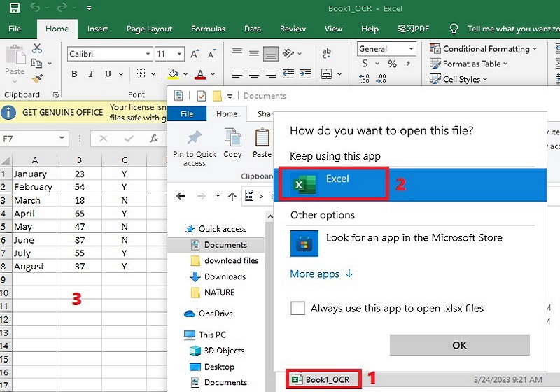Apply the Accounting dollar format
This screenshot has height=392, width=560.
pyautogui.click(x=365, y=64)
